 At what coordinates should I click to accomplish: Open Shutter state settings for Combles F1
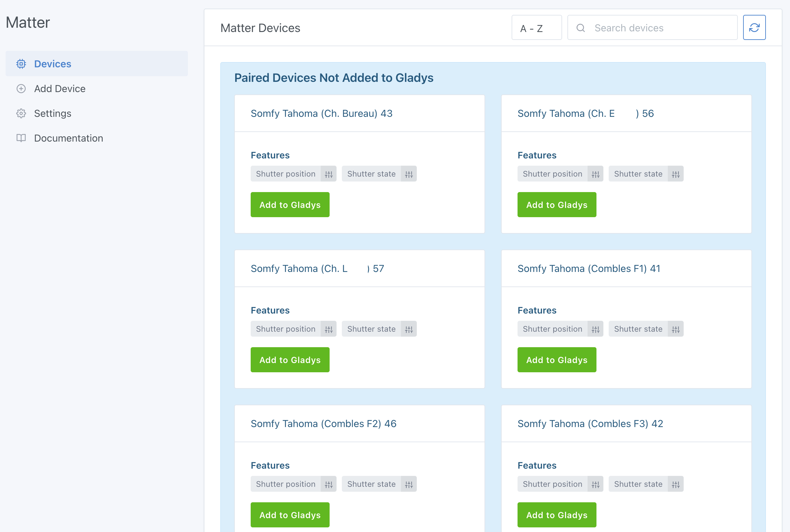(676, 328)
